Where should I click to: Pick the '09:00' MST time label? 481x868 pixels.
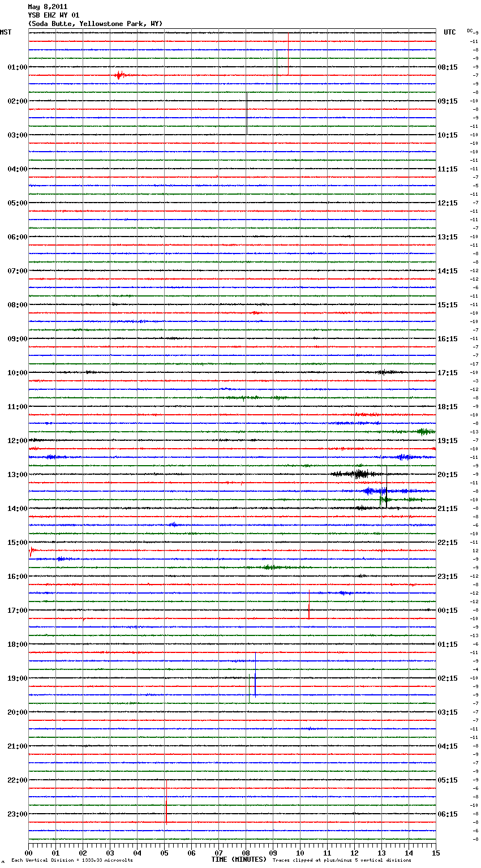pos(18,338)
